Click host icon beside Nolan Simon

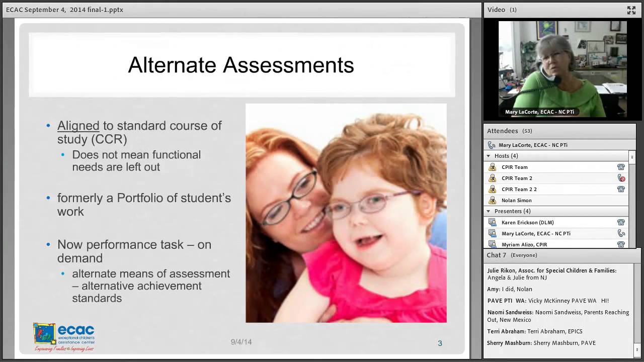point(492,200)
